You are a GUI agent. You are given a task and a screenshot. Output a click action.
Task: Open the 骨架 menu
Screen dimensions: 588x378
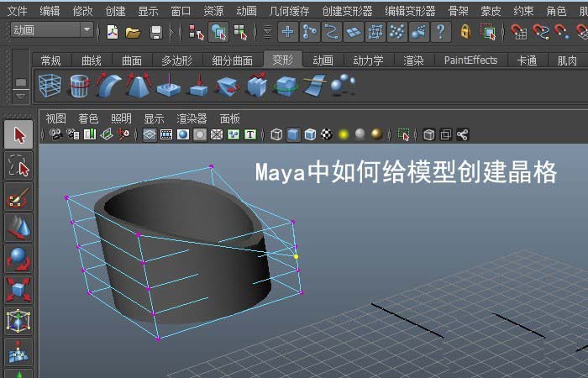point(459,11)
